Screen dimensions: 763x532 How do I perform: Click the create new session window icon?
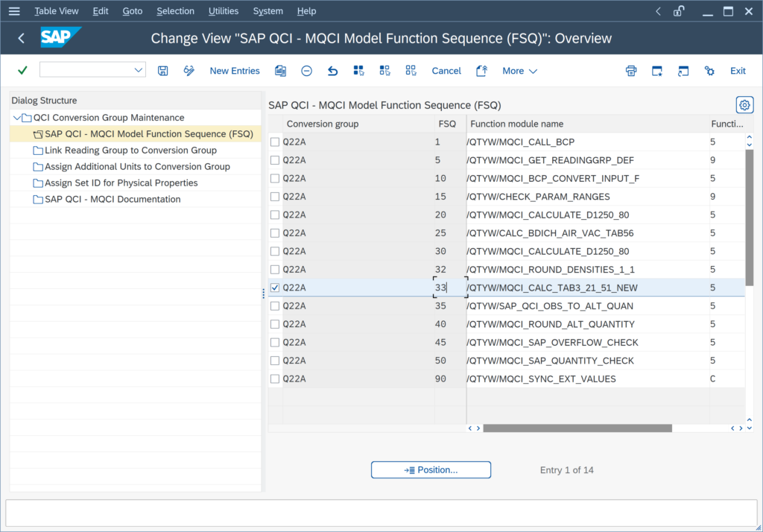pyautogui.click(x=657, y=71)
